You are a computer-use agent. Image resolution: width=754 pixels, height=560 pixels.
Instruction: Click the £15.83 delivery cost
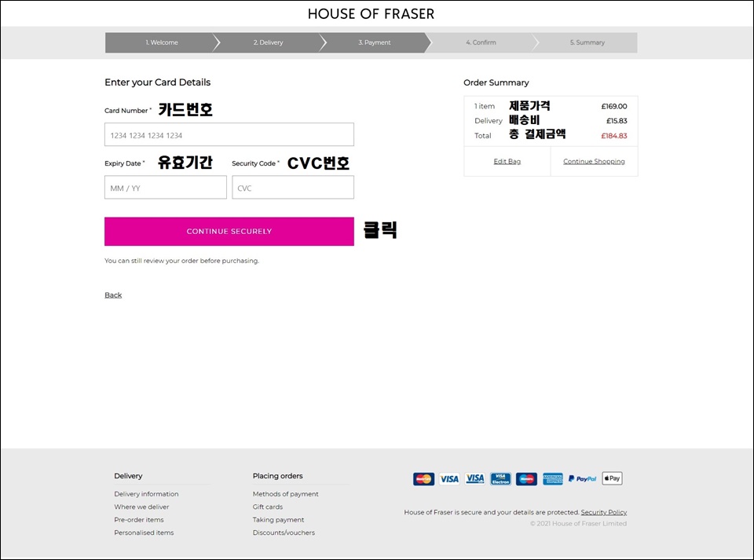(617, 121)
